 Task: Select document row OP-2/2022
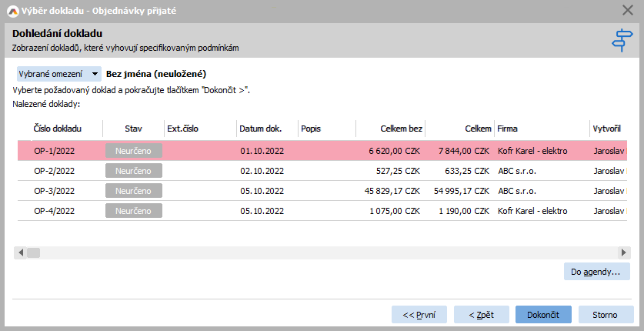pyautogui.click(x=54, y=171)
